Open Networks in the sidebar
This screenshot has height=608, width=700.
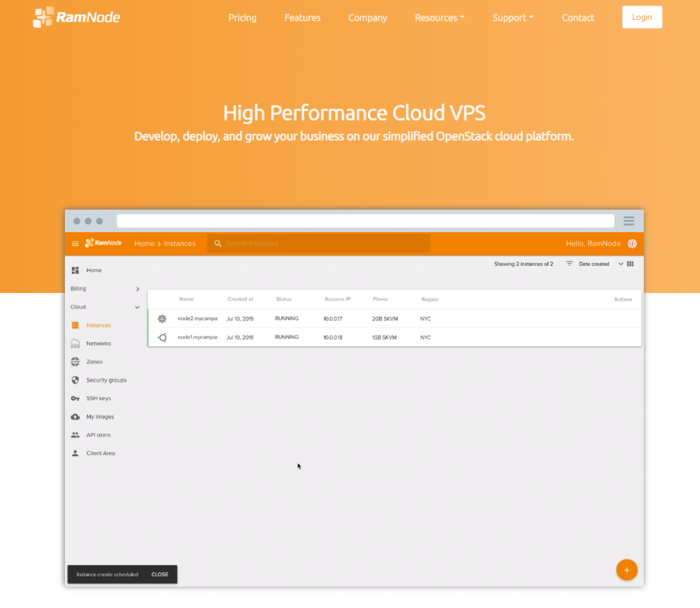pos(98,344)
